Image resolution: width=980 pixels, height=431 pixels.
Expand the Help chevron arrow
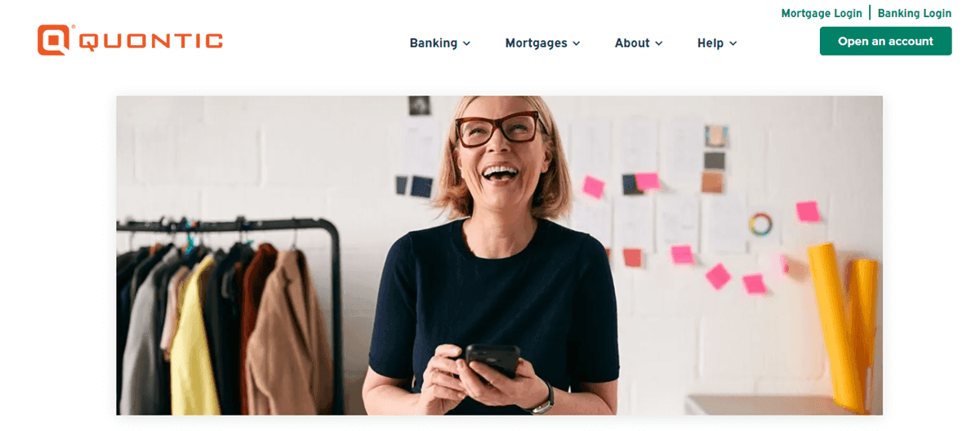733,43
